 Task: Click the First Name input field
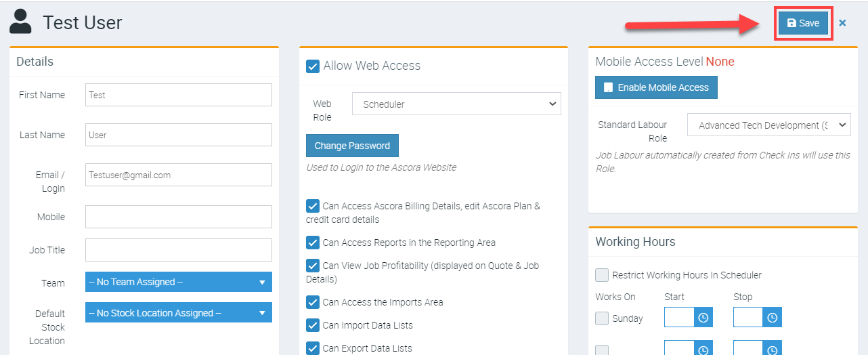[178, 95]
